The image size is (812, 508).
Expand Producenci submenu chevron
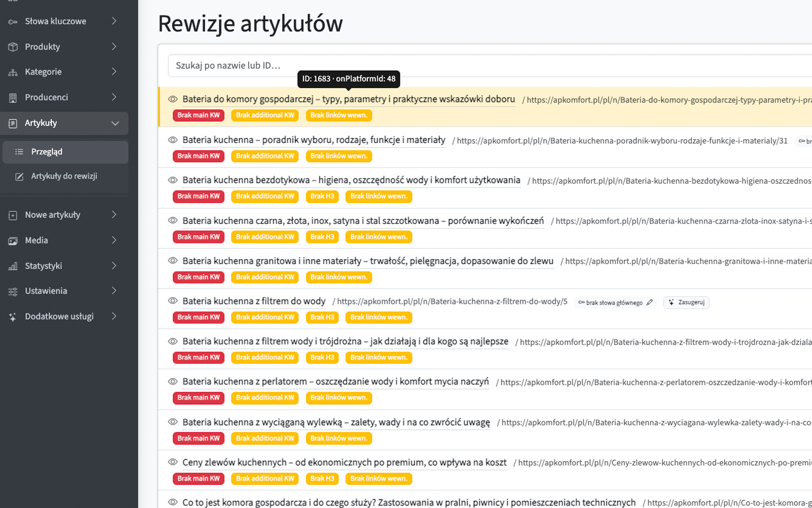tap(114, 97)
